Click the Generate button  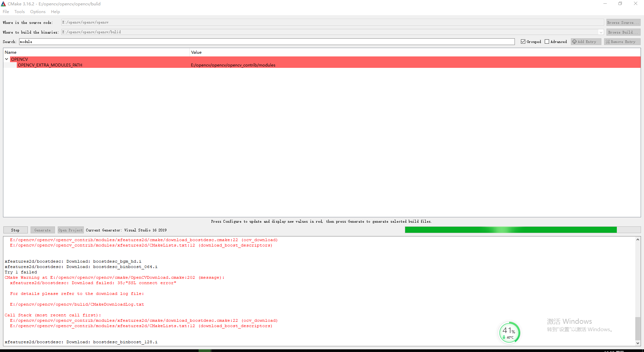[x=43, y=230]
